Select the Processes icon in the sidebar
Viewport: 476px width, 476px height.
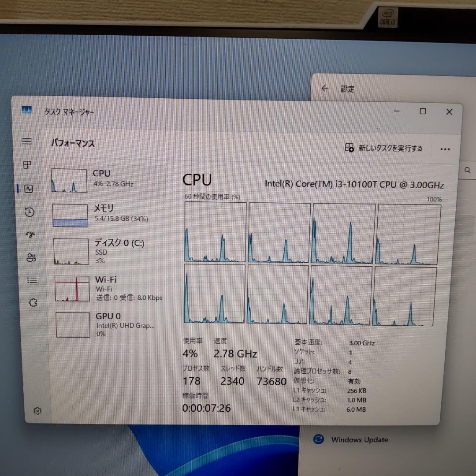coord(27,165)
